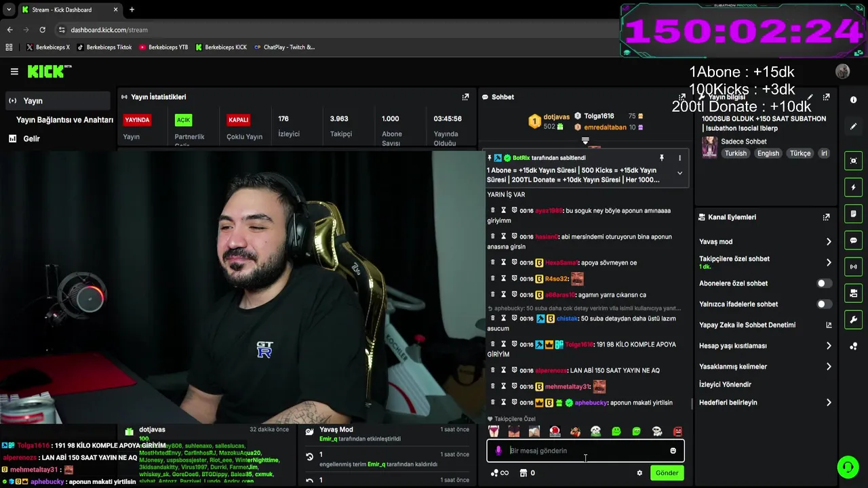Expand Yasaklanmış kelimeler settings

829,367
